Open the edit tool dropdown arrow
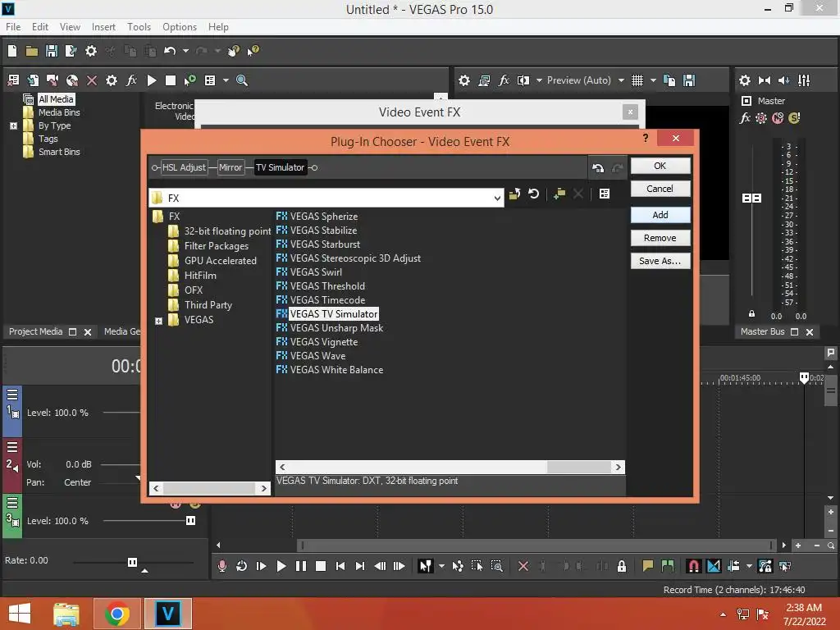 click(441, 566)
